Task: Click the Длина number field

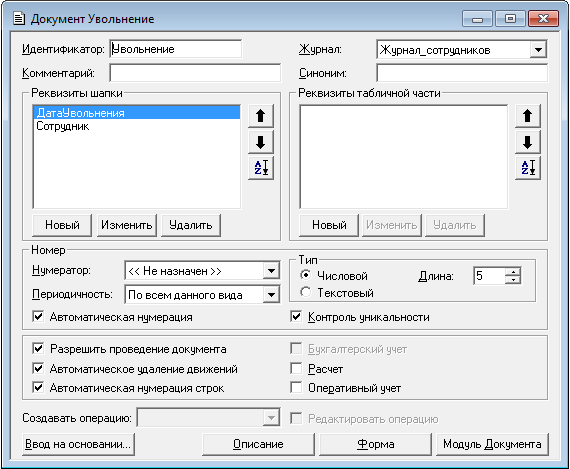Action: click(490, 276)
